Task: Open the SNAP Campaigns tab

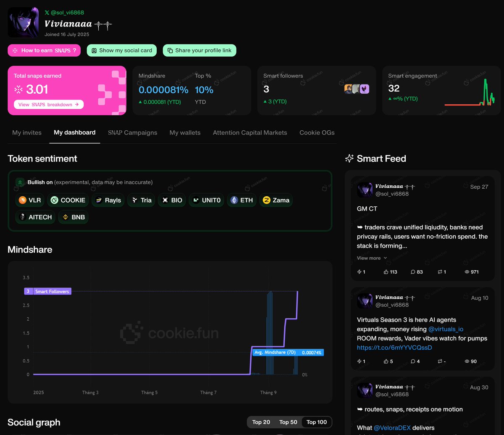Action: [x=132, y=132]
